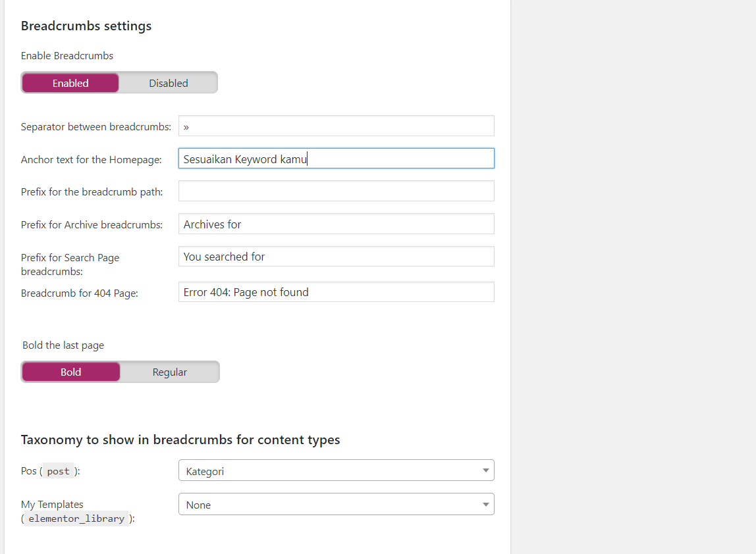
Task: Open the Pos (post) taxonomy dropdown
Action: click(x=336, y=470)
